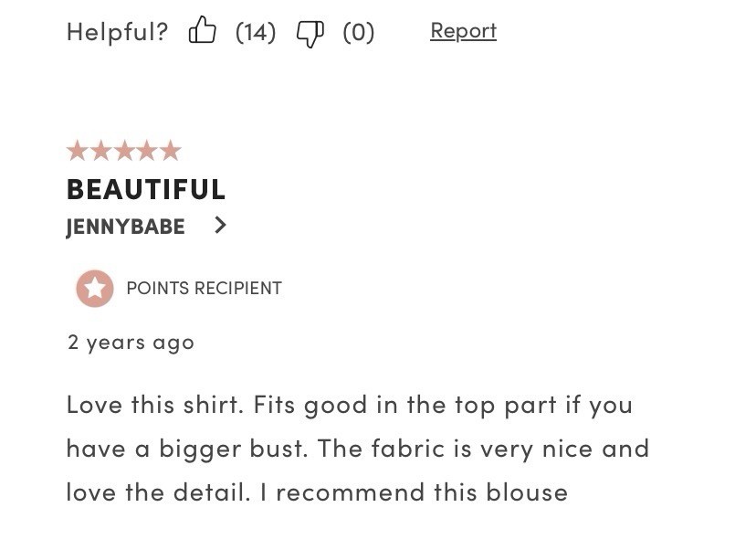Click the Points Recipient star badge icon
Image resolution: width=756 pixels, height=539 pixels.
tap(95, 288)
